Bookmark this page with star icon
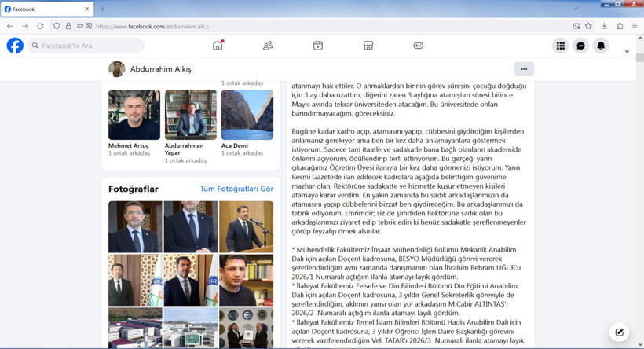 click(x=588, y=26)
